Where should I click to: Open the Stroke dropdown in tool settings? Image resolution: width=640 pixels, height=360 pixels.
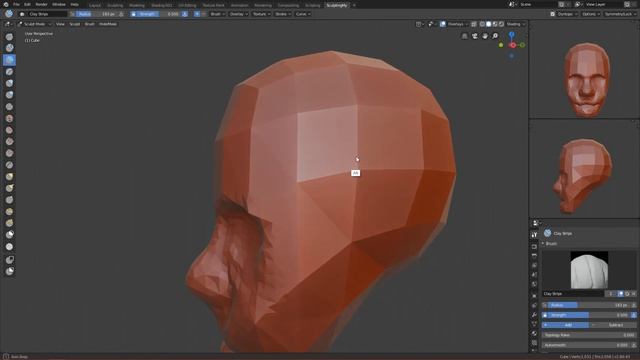[x=282, y=14]
